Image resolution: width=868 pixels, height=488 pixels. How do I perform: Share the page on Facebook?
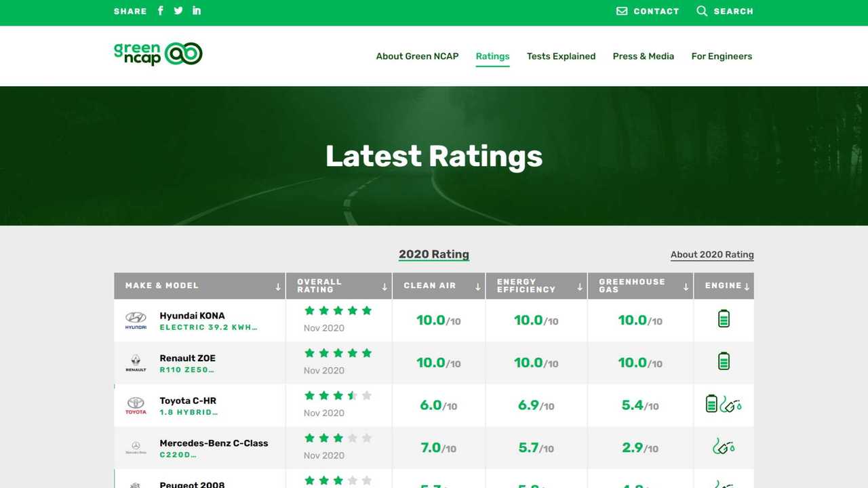point(161,11)
